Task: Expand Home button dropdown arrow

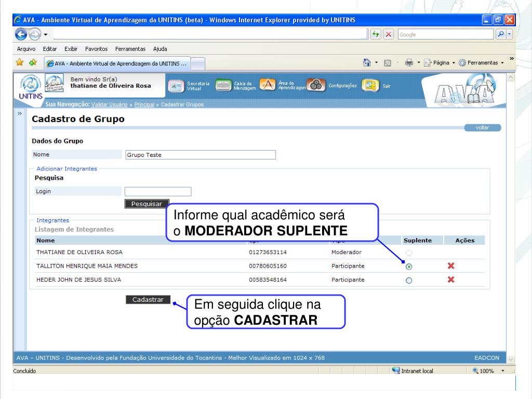Action: pos(376,63)
